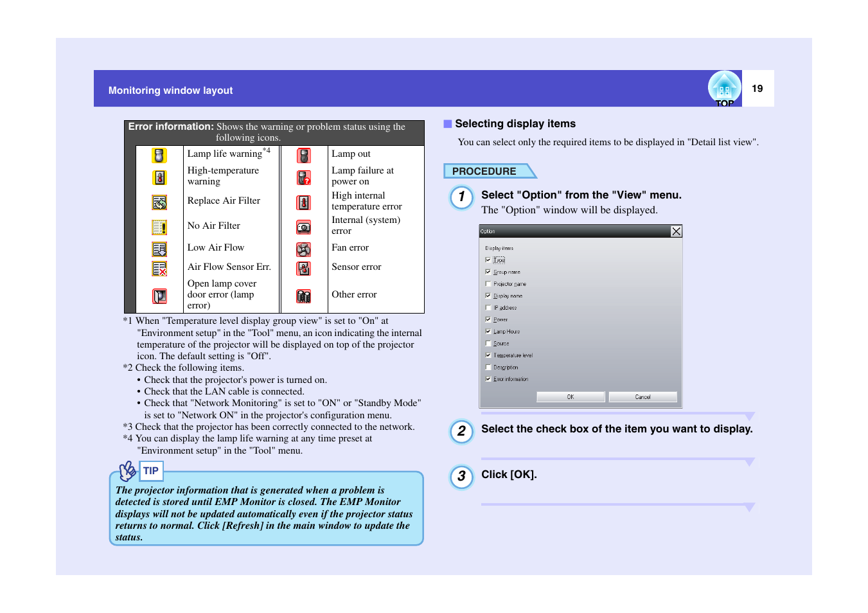
Task: Click the Lamp out icon
Action: 304,155
